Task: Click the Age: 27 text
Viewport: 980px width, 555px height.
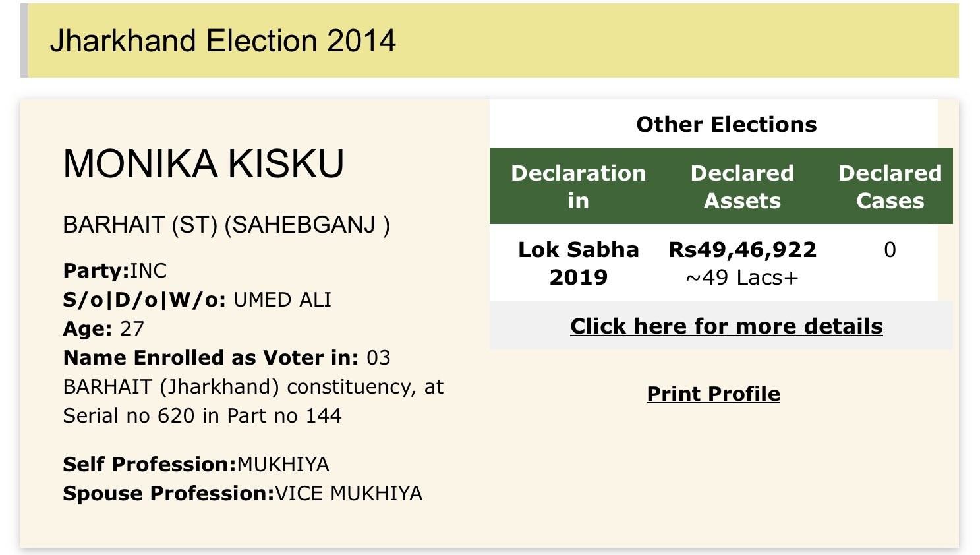Action: [103, 328]
